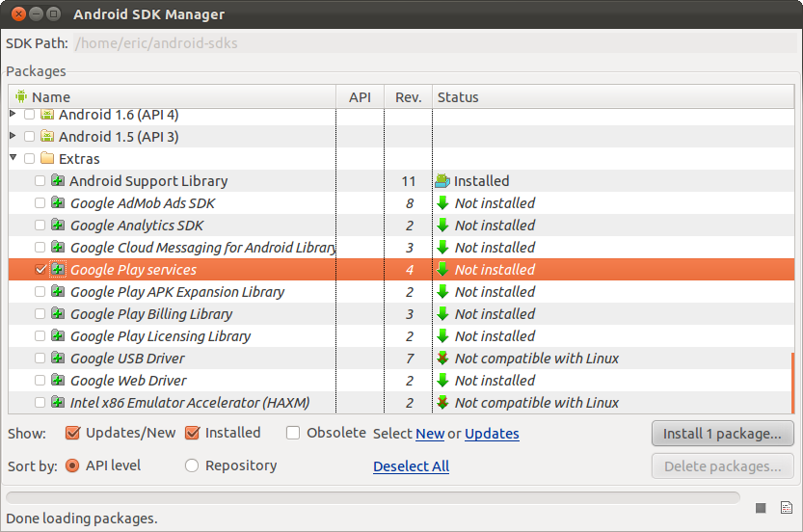This screenshot has height=532, width=803.
Task: Toggle the Updates/New filter checkbox
Action: coord(72,433)
